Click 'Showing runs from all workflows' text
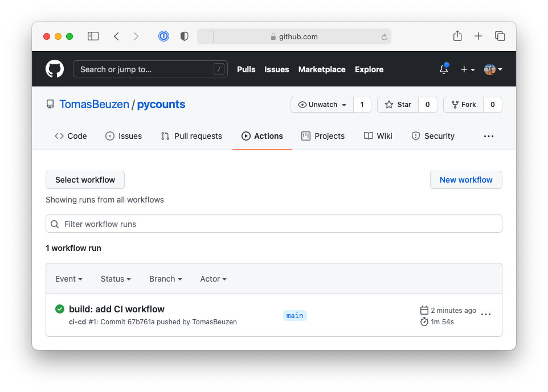Screen dimensions: 548x392 [x=105, y=200]
